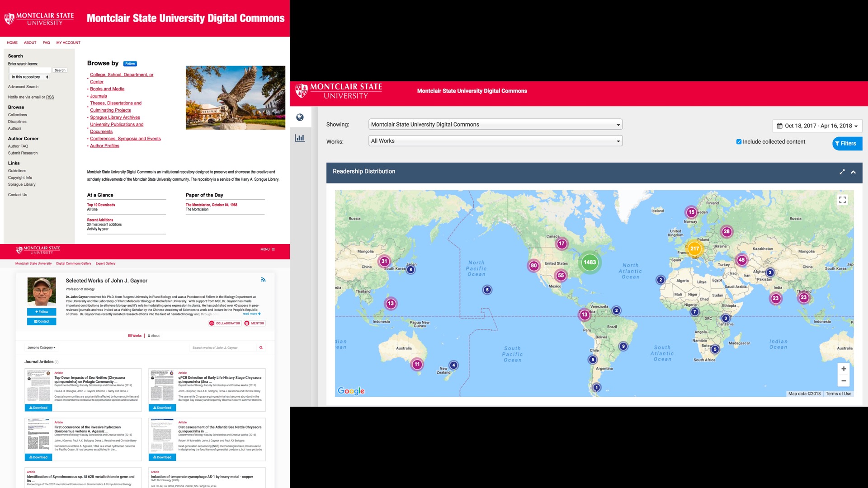Open the bar chart statistics view
This screenshot has height=488, width=868.
coord(299,138)
